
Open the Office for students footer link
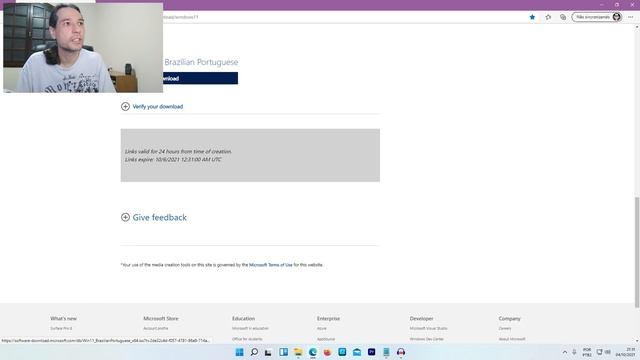247,339
